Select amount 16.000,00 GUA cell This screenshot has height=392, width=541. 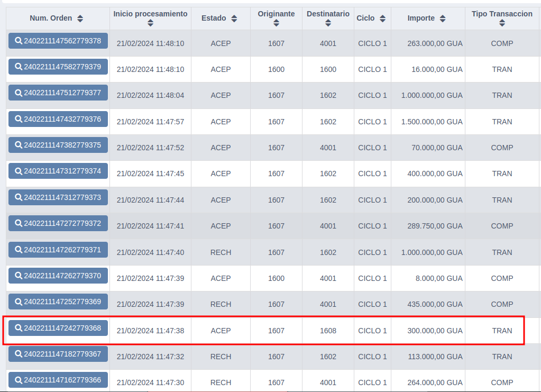(x=428, y=69)
